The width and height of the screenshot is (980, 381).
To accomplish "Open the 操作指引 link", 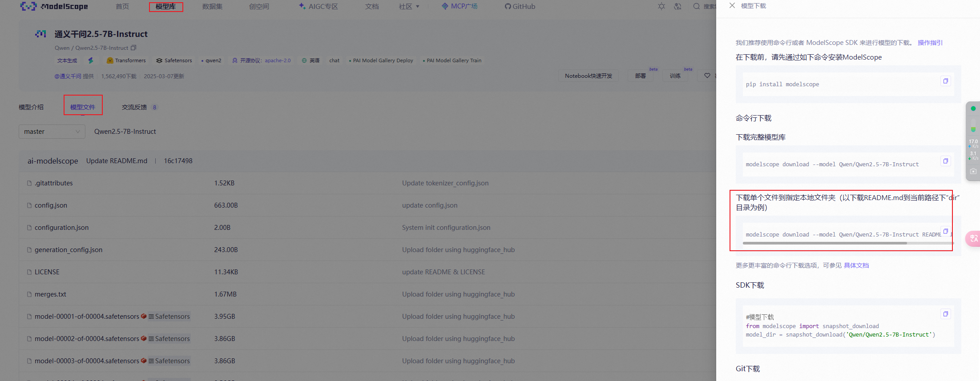I will [930, 43].
